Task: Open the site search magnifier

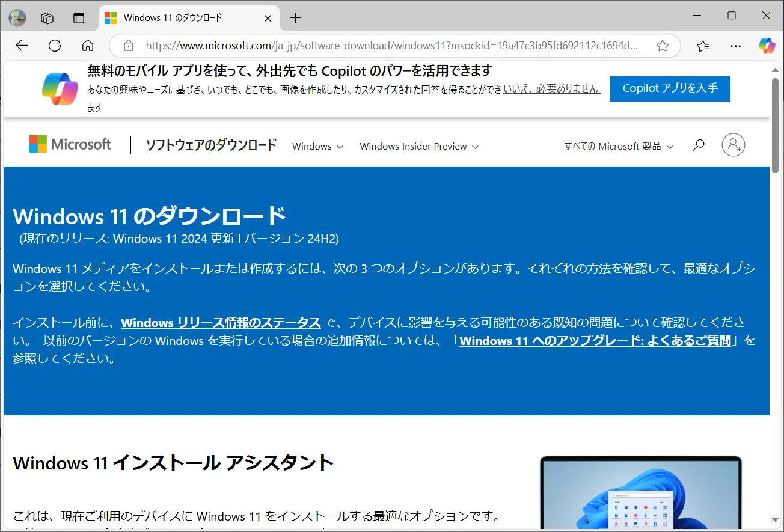Action: pyautogui.click(x=698, y=145)
